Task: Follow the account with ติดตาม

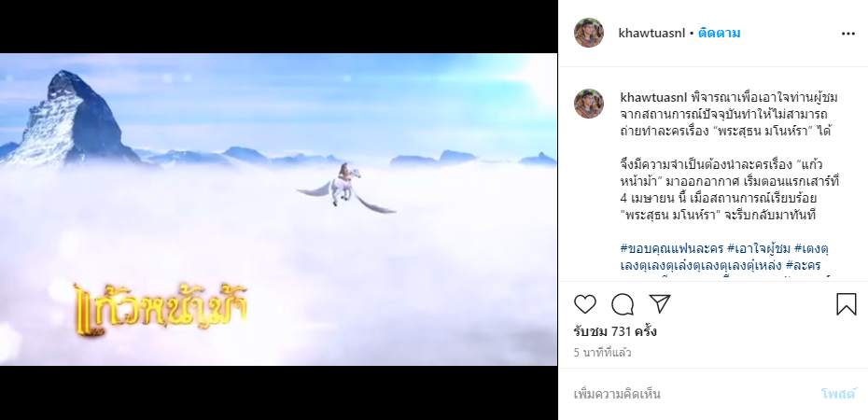Action: (719, 34)
